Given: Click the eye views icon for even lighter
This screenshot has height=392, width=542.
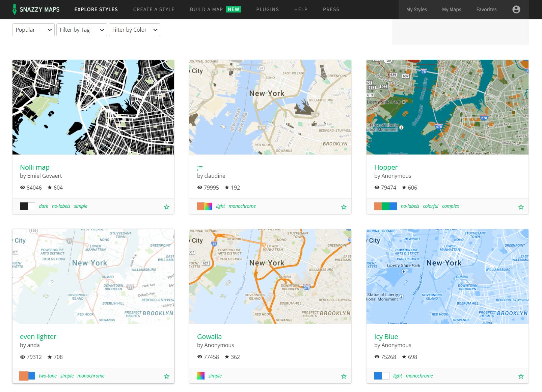Looking at the screenshot, I should point(23,357).
